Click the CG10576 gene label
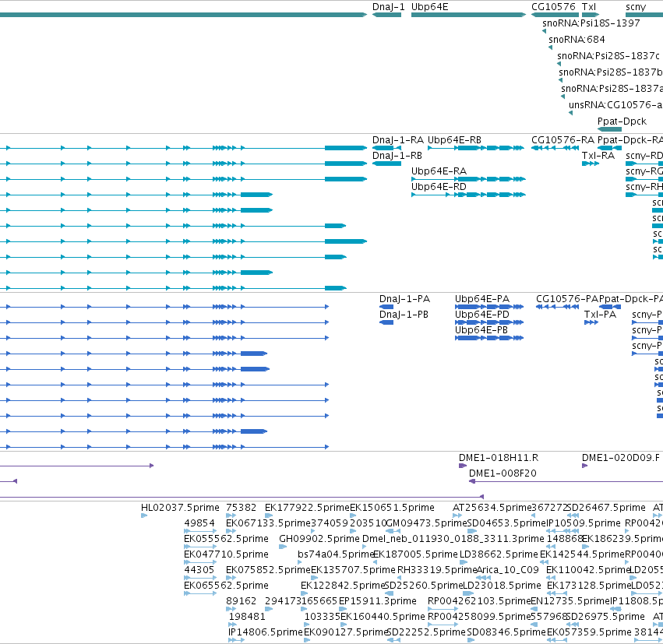This screenshot has width=663, height=644. coord(553,7)
